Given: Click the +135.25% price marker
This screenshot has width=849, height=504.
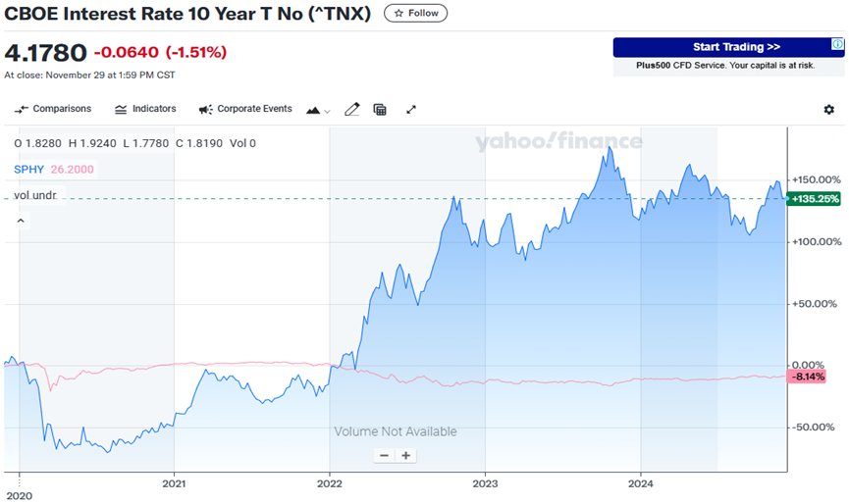Looking at the screenshot, I should pyautogui.click(x=815, y=198).
